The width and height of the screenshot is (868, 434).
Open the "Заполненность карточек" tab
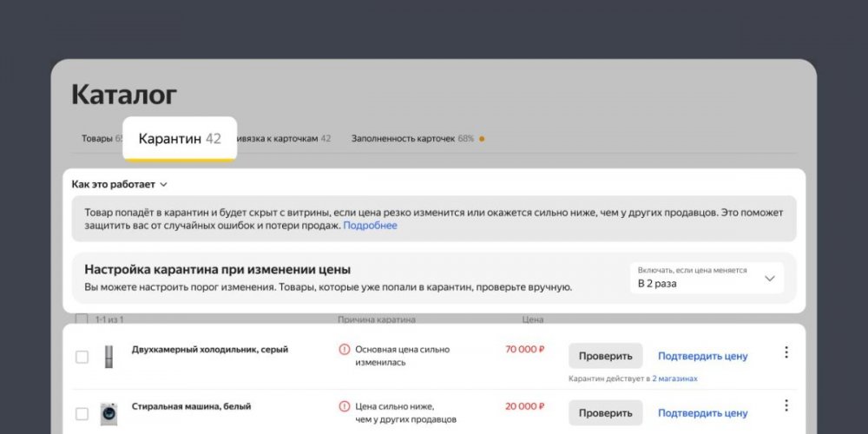coord(412,139)
